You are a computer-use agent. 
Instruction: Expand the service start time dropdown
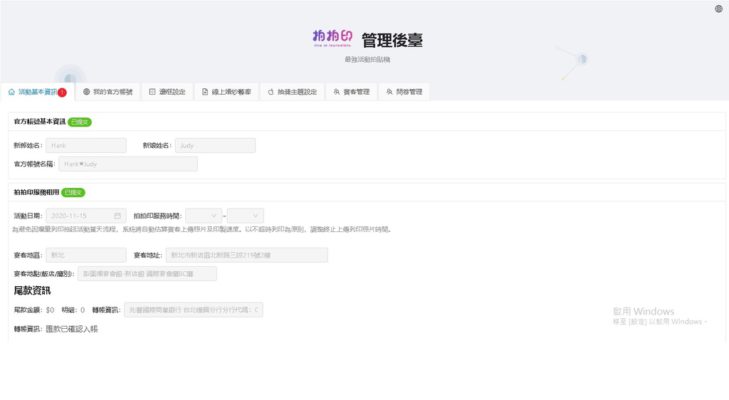pos(203,215)
